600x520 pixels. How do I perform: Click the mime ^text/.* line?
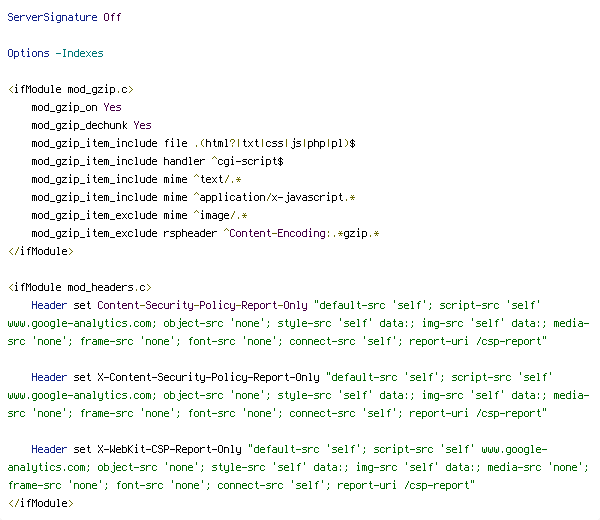136,179
